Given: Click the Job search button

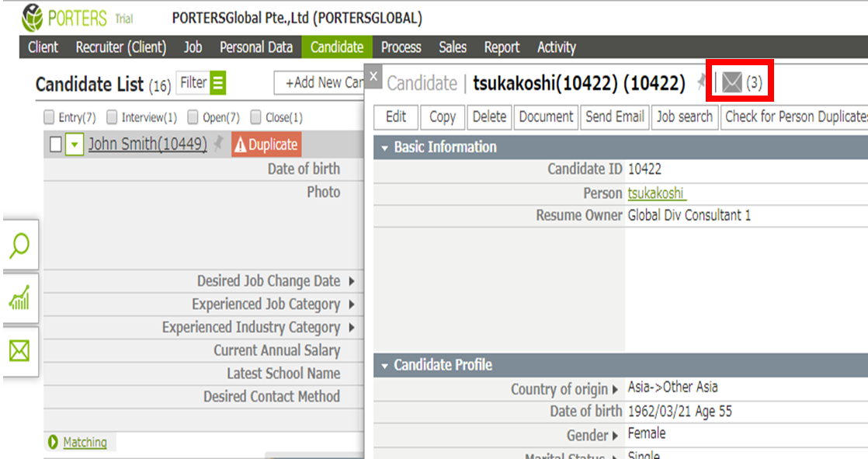Looking at the screenshot, I should 685,116.
